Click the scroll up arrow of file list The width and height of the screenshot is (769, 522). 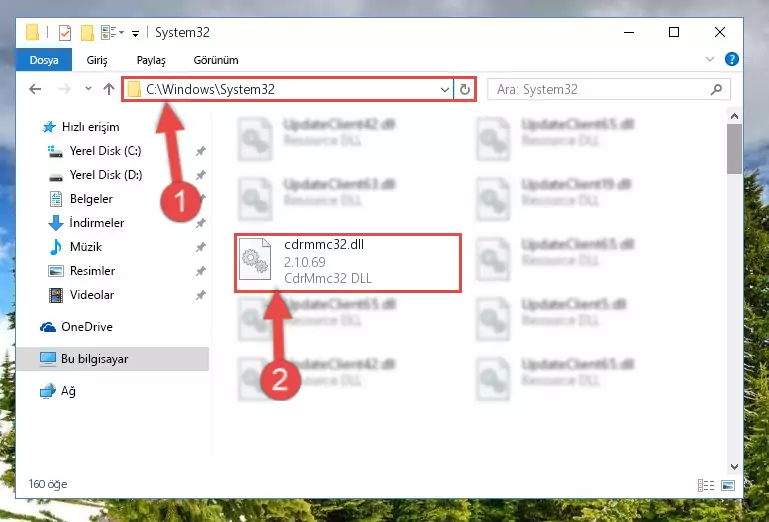tap(734, 117)
